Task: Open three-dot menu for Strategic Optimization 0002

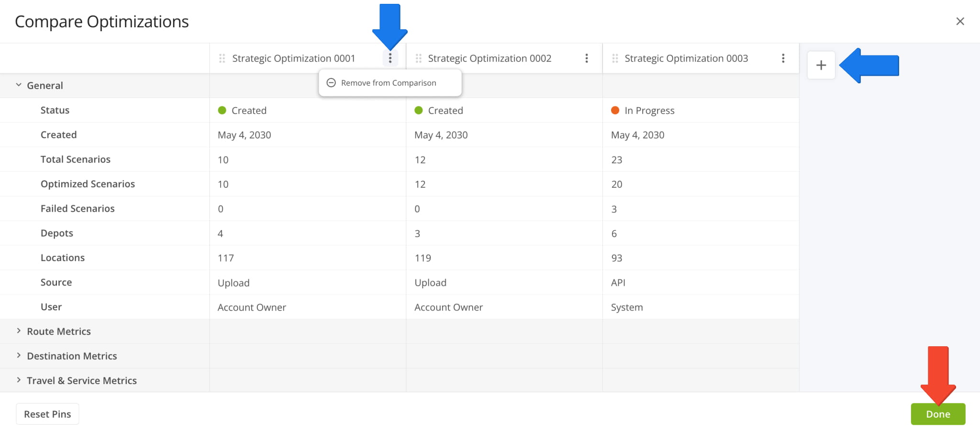Action: coord(586,58)
